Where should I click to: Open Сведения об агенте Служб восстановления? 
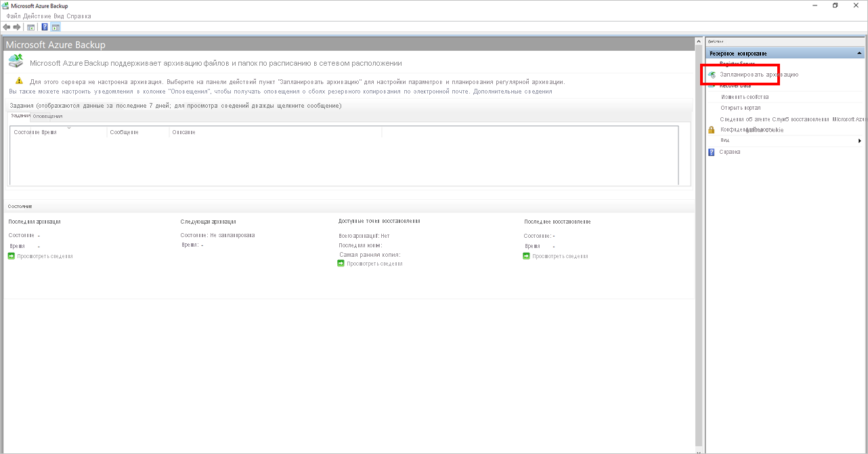pyautogui.click(x=792, y=119)
